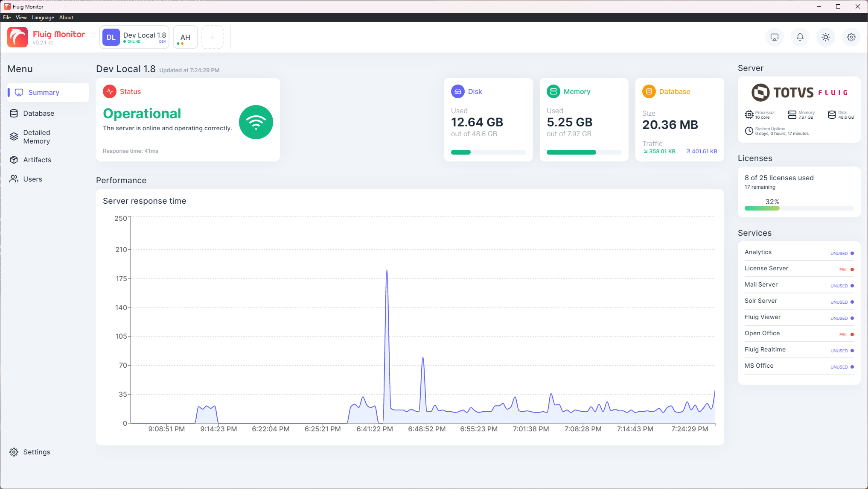Click the green Operational wifi icon
This screenshot has width=868, height=489.
point(256,122)
